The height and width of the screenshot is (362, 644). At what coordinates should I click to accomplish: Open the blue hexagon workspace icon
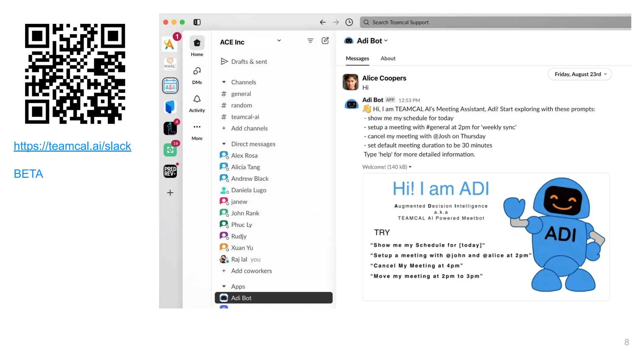tap(170, 107)
